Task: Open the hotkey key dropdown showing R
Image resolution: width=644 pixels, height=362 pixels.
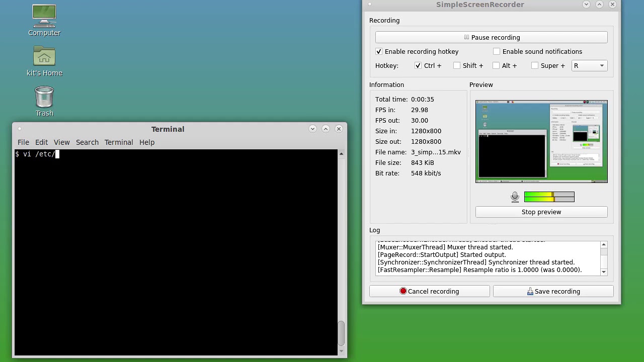Action: [x=589, y=65]
